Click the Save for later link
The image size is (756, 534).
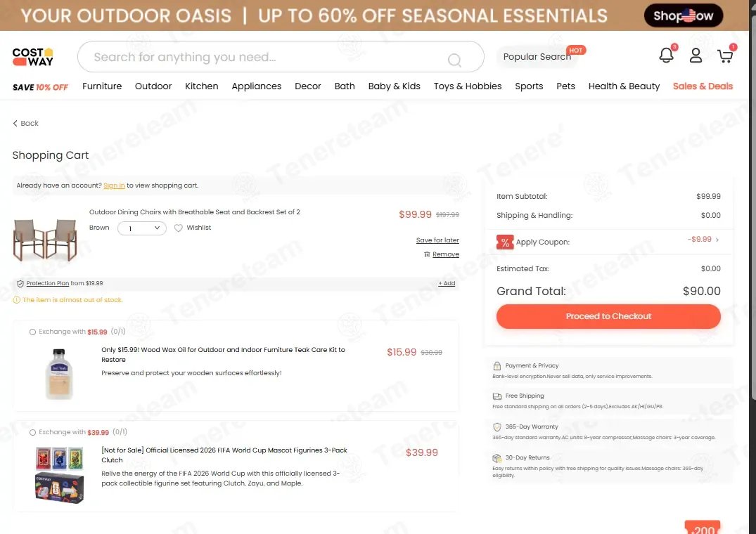(x=437, y=240)
